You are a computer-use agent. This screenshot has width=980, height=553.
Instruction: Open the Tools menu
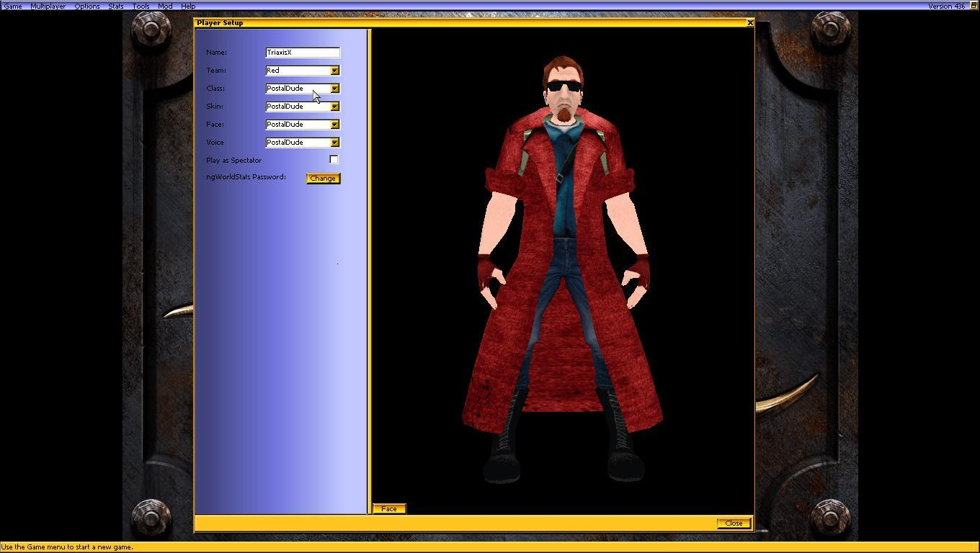pyautogui.click(x=141, y=6)
